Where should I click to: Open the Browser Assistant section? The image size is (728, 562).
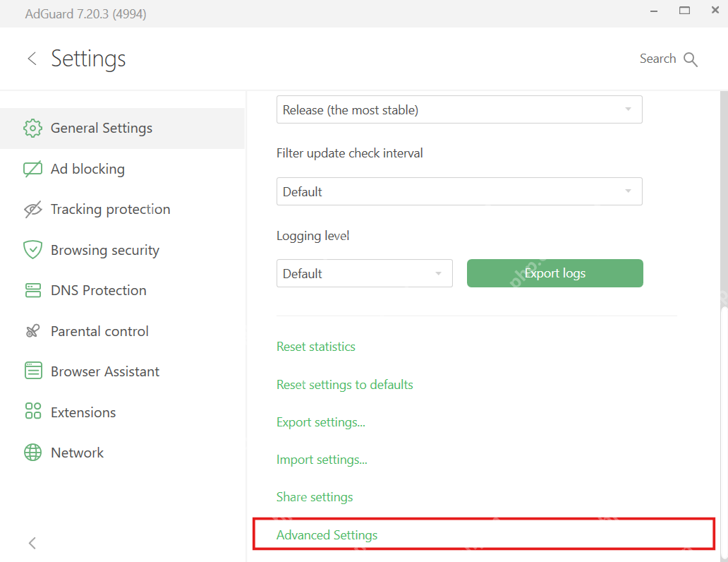[x=122, y=371]
